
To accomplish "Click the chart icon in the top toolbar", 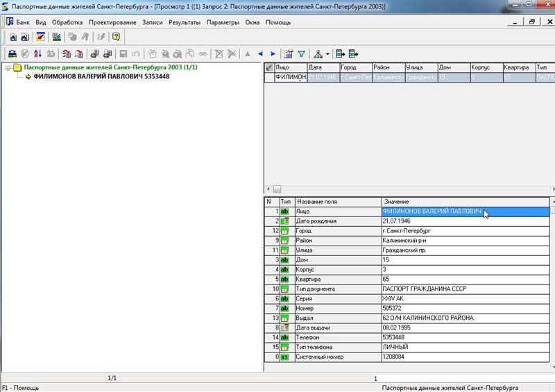I will pos(58,37).
